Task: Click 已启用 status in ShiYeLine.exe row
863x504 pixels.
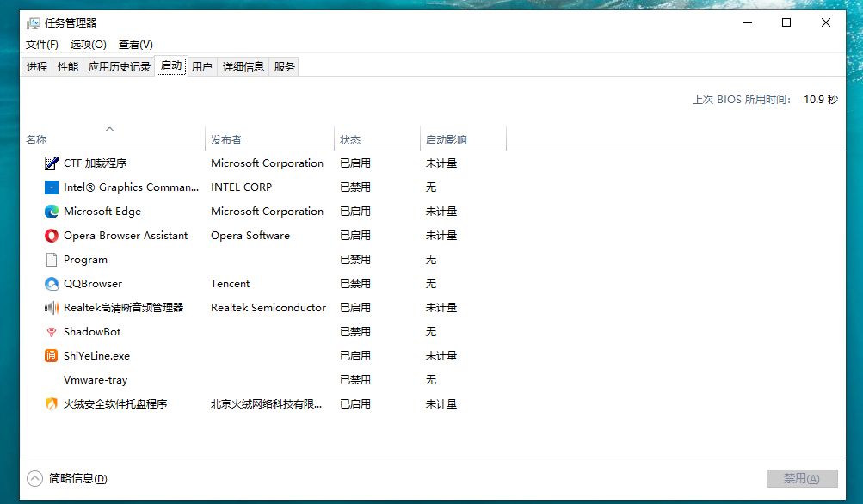Action: click(355, 356)
